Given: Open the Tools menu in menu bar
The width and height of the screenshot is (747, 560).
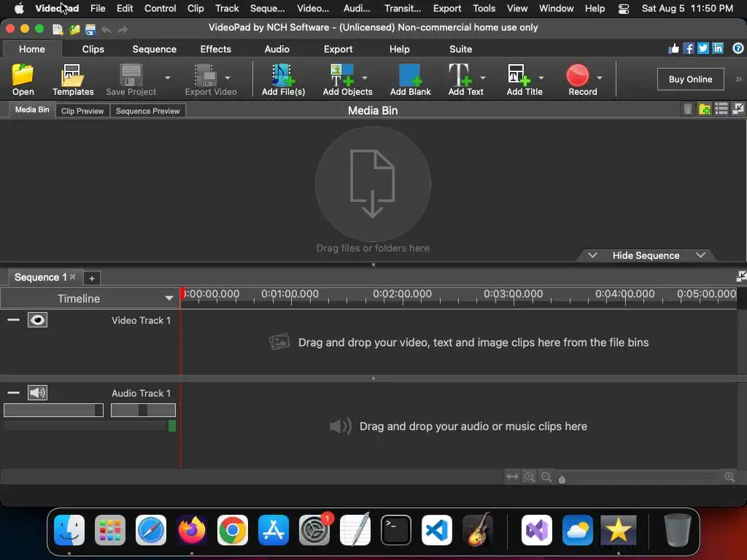Looking at the screenshot, I should pyautogui.click(x=484, y=9).
